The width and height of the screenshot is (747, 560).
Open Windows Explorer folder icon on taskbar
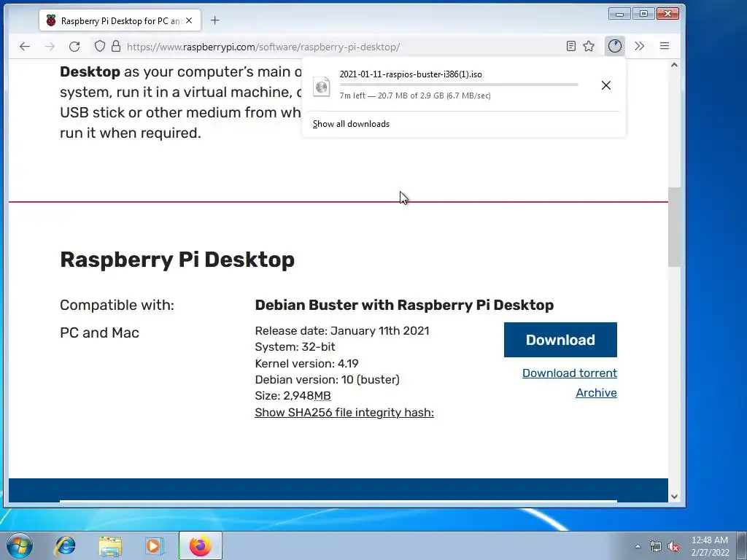click(110, 545)
